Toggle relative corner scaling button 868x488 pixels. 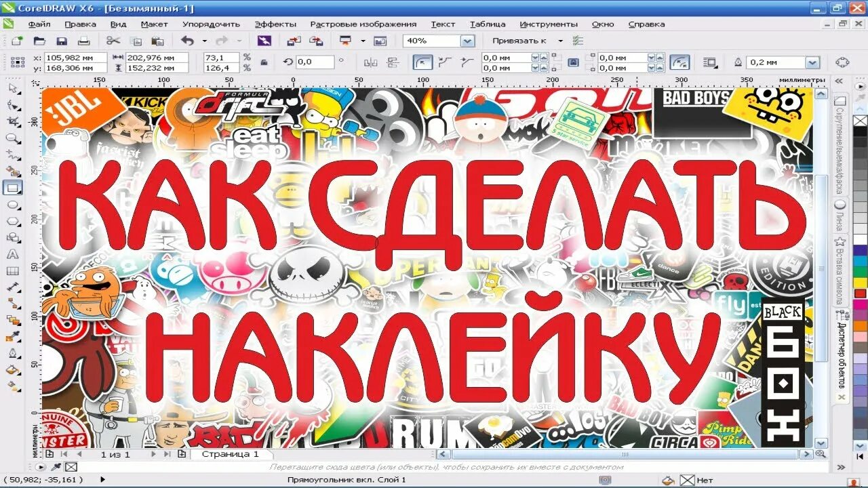click(680, 62)
